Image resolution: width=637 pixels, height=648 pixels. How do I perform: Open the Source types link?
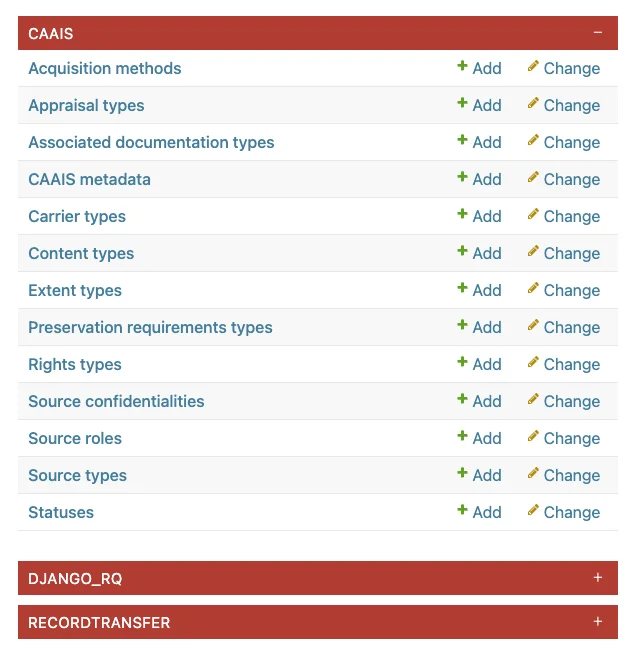coord(77,475)
